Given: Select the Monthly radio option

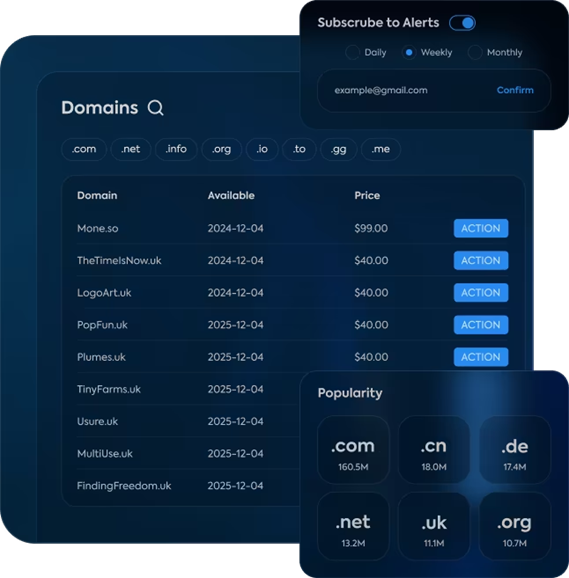Looking at the screenshot, I should point(475,52).
